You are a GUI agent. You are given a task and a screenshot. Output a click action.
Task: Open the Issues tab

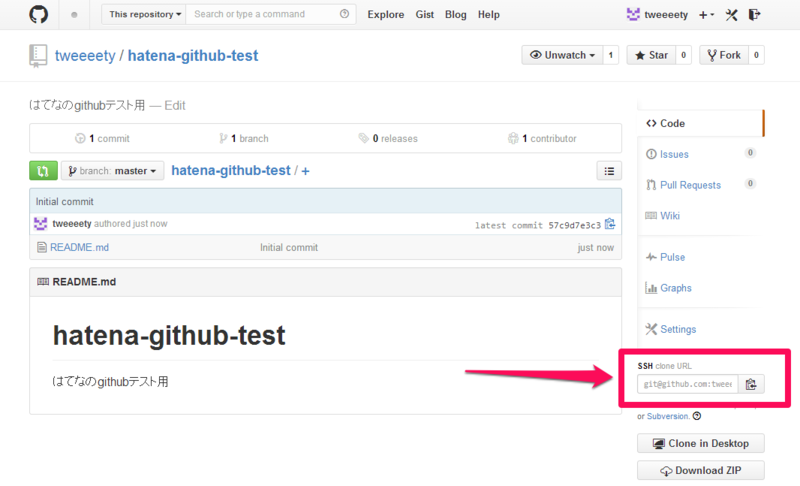(674, 154)
